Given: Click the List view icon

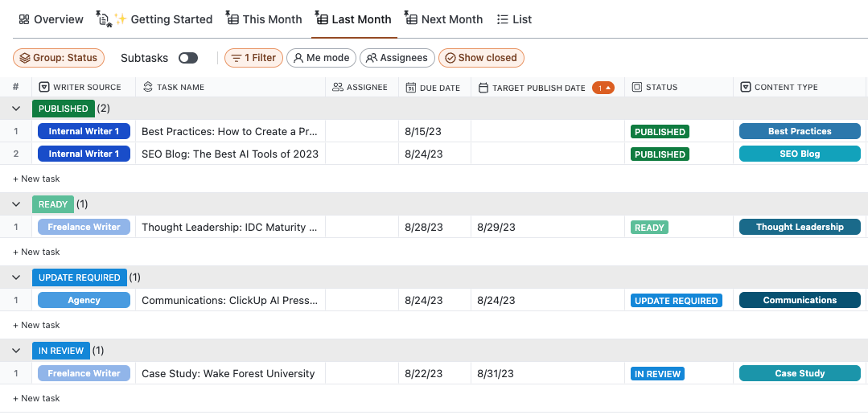Looking at the screenshot, I should 503,19.
